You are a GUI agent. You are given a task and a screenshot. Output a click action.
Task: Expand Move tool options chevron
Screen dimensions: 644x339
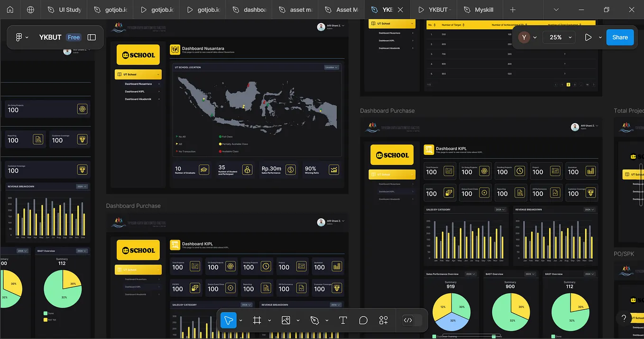240,320
